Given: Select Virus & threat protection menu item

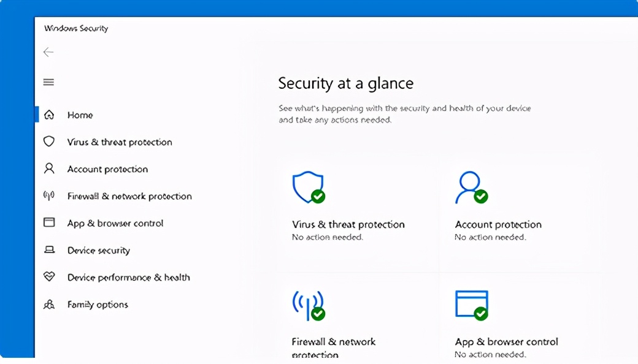Looking at the screenshot, I should (x=120, y=142).
